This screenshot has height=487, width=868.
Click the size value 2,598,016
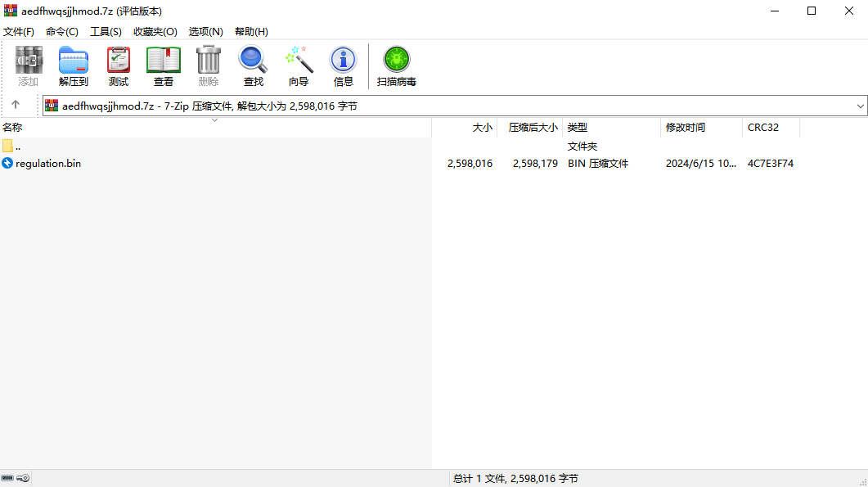470,164
